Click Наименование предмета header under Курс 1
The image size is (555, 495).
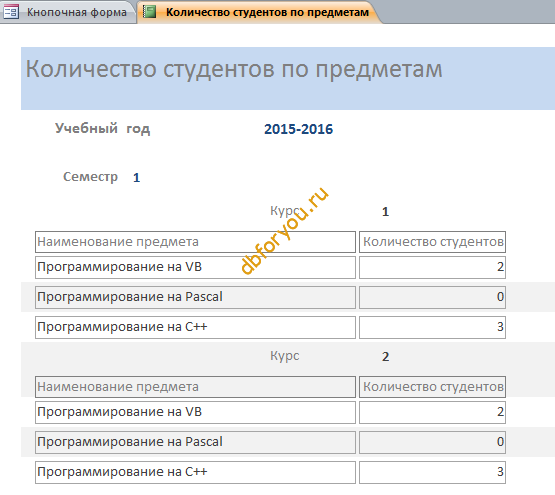click(x=195, y=242)
